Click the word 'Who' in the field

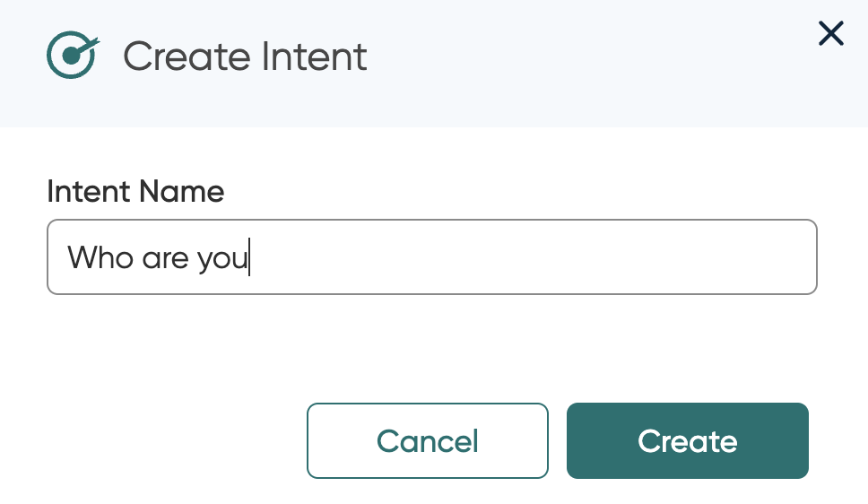point(100,257)
